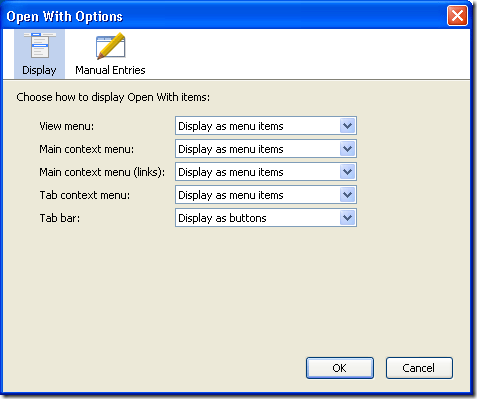This screenshot has height=399, width=477.
Task: Open the Manual Entries pencil icon
Action: (111, 46)
